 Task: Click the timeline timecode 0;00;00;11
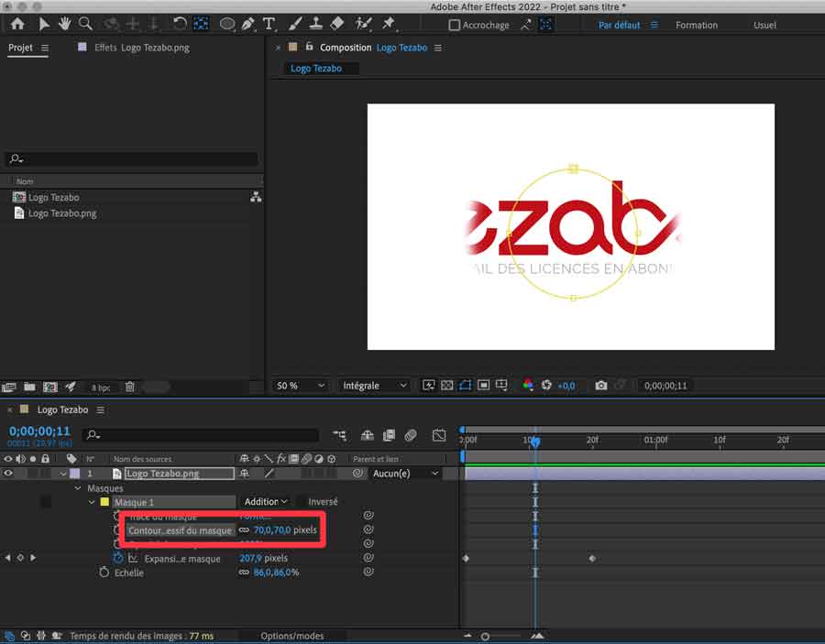tap(39, 431)
